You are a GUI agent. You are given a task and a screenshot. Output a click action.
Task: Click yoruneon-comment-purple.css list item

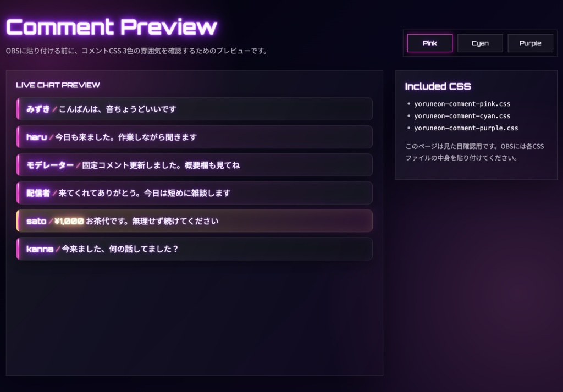pyautogui.click(x=466, y=128)
